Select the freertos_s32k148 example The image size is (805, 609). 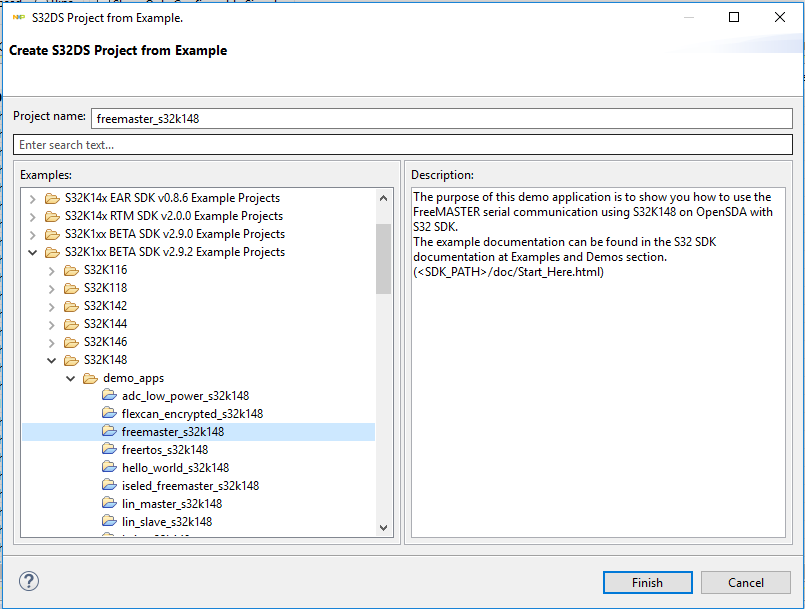[x=165, y=450]
